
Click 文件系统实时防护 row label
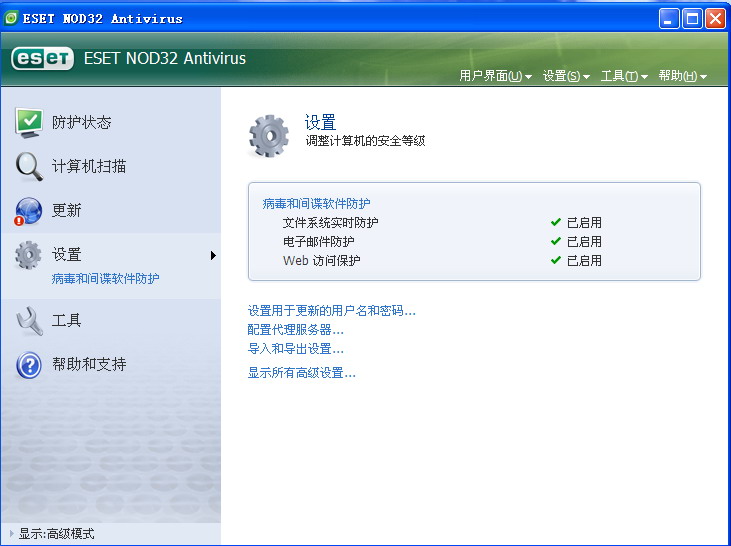pyautogui.click(x=331, y=223)
